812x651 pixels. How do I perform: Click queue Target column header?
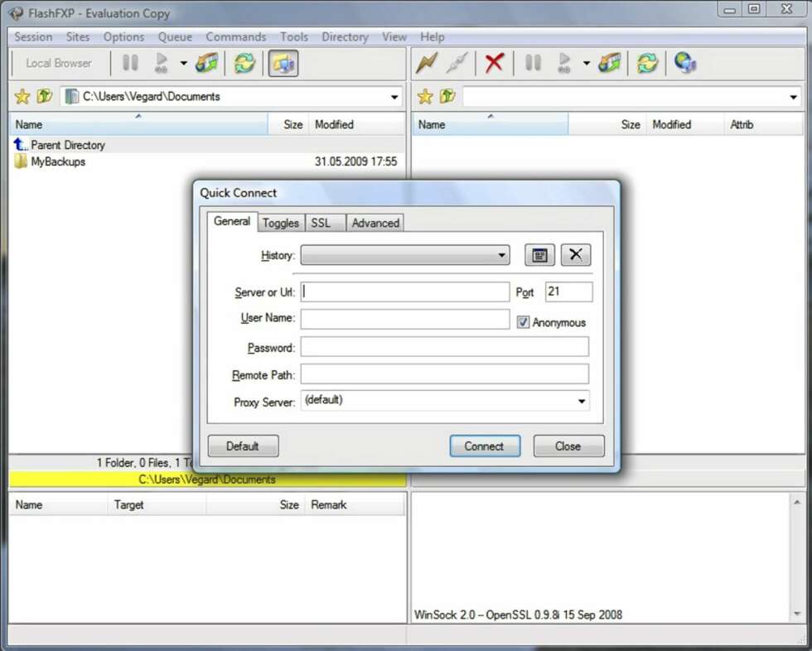157,504
